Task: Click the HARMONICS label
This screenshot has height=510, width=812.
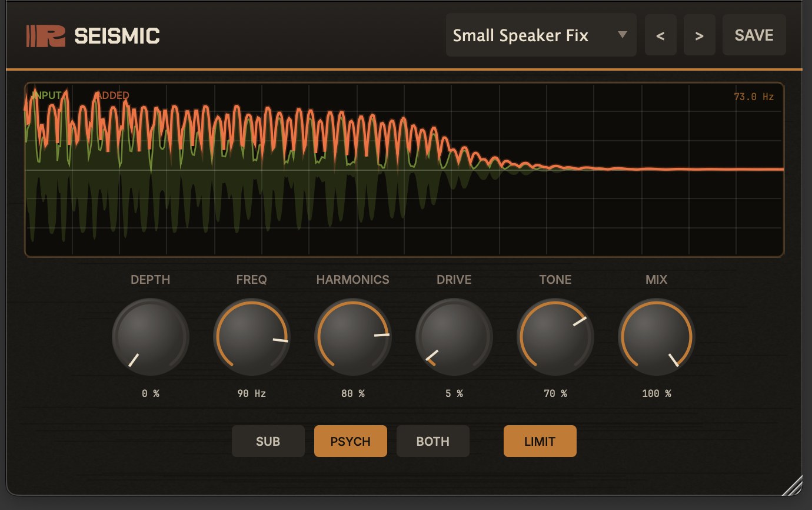Action: tap(353, 280)
